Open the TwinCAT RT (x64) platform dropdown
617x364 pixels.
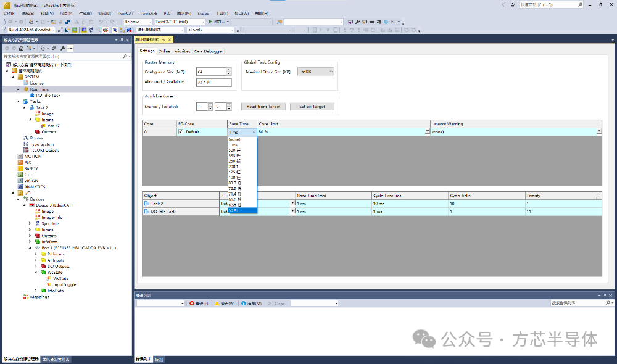(x=203, y=22)
